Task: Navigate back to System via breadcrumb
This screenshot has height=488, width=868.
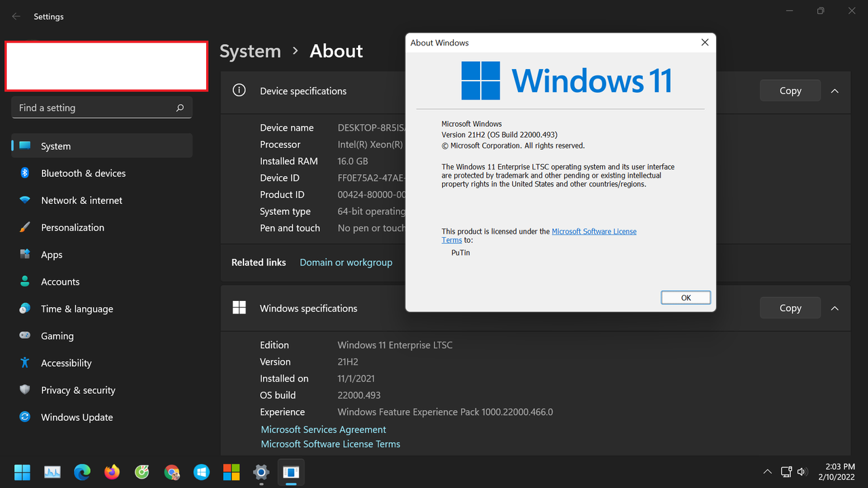Action: (250, 51)
